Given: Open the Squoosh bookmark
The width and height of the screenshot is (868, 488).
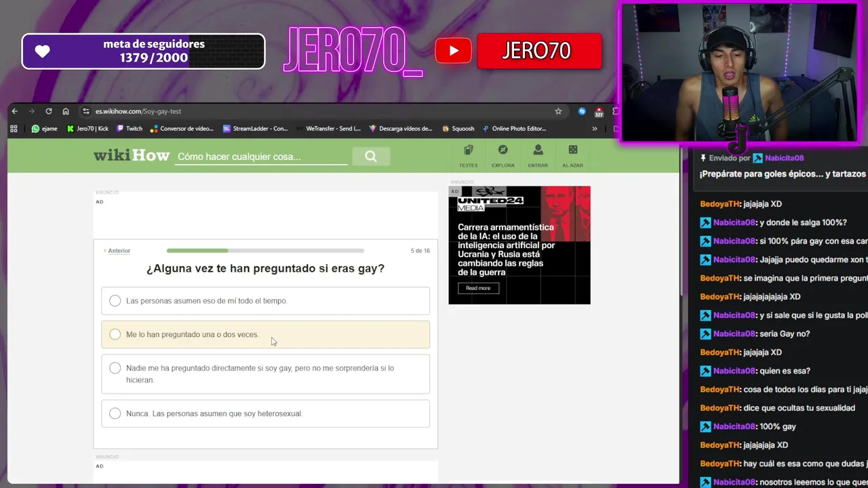Looking at the screenshot, I should coord(458,128).
